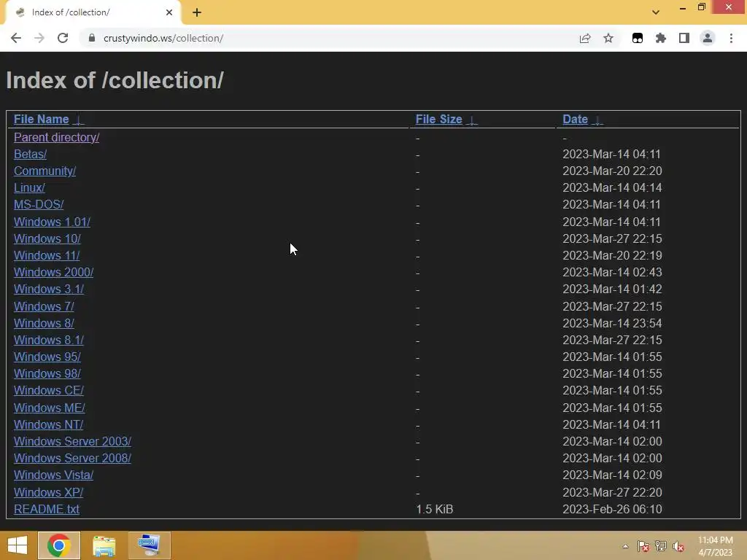
Task: Close the Index of /collection/ tab
Action: point(169,12)
